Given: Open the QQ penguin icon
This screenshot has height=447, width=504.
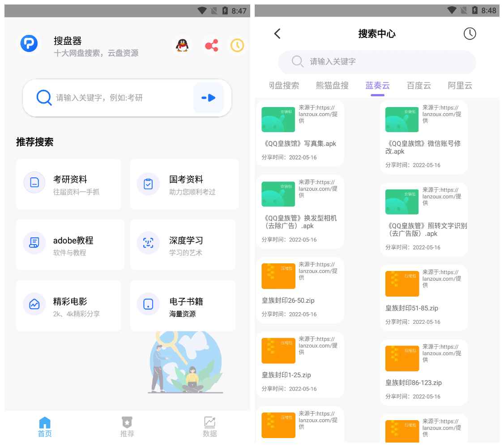Looking at the screenshot, I should pyautogui.click(x=182, y=45).
